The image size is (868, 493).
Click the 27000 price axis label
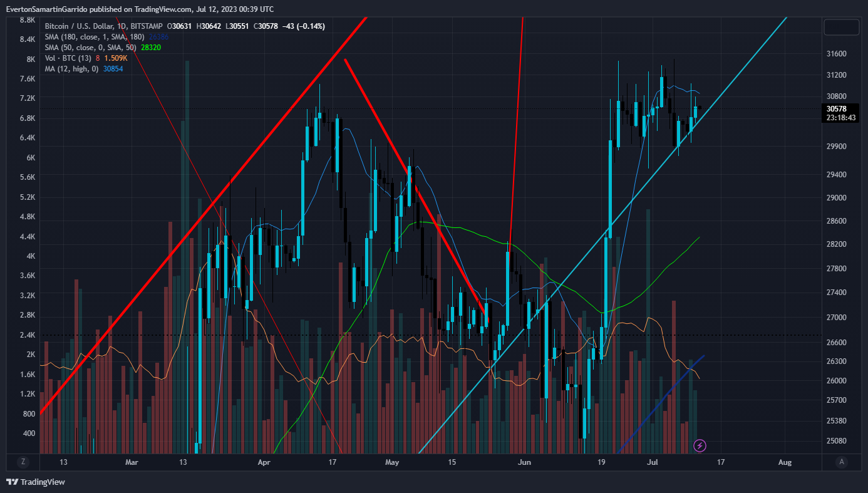pyautogui.click(x=837, y=318)
